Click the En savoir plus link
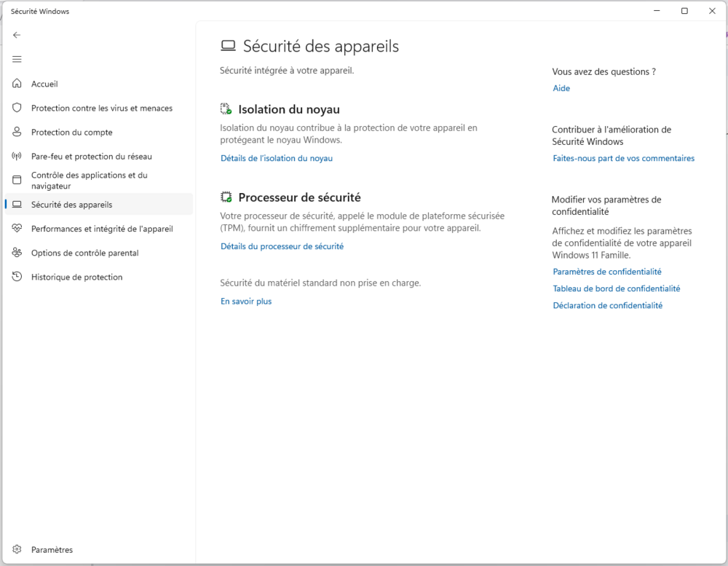The height and width of the screenshot is (566, 728). (246, 301)
